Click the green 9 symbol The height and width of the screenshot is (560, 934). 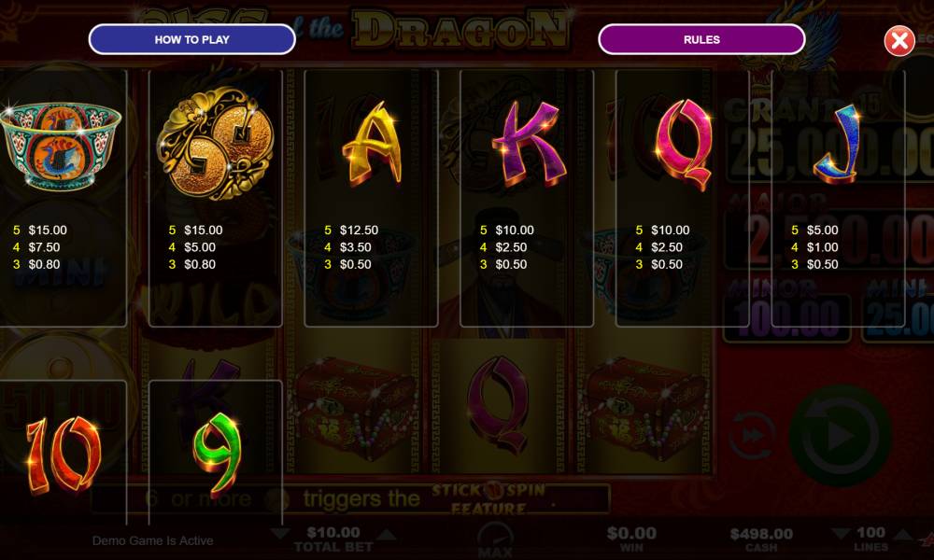217,455
